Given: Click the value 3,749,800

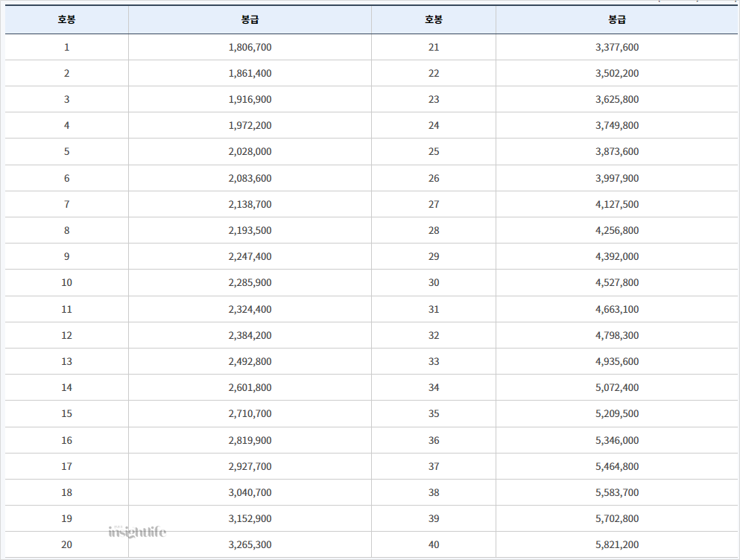Looking at the screenshot, I should pos(617,125).
